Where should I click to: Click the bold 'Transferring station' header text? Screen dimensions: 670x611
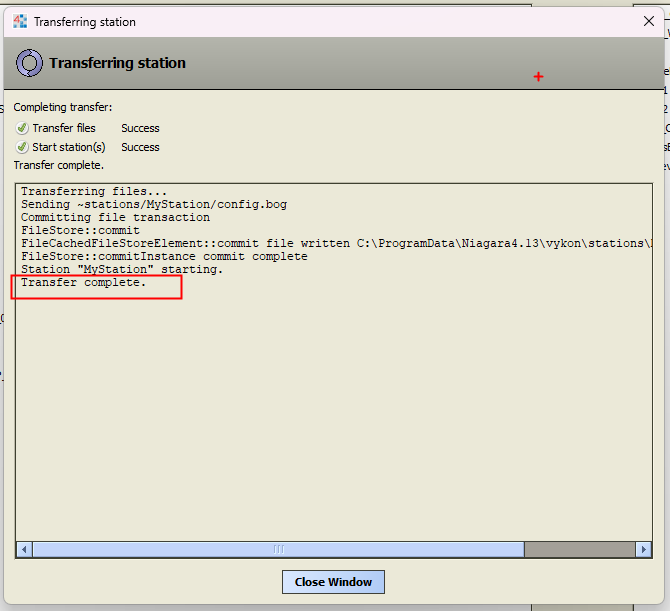(x=117, y=63)
